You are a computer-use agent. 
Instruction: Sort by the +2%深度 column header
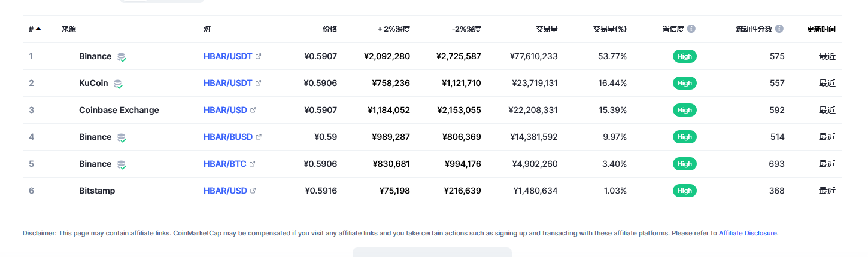[393, 29]
